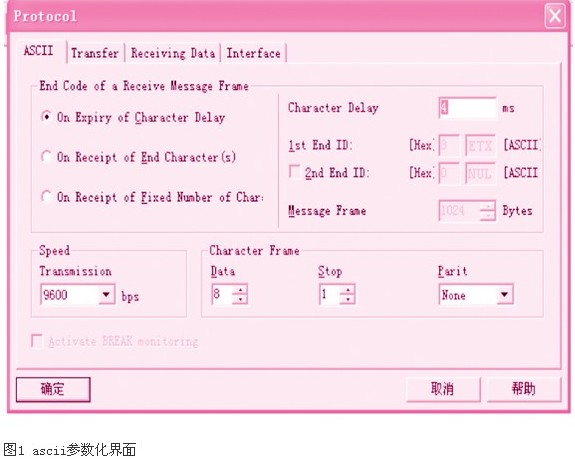Switch to the ASCII tab
This screenshot has height=459, width=575.
39,51
